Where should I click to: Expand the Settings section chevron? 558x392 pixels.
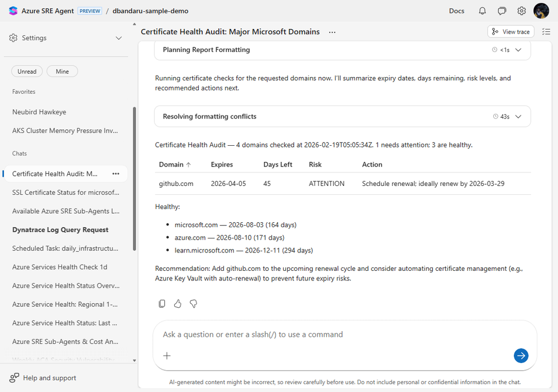[119, 38]
